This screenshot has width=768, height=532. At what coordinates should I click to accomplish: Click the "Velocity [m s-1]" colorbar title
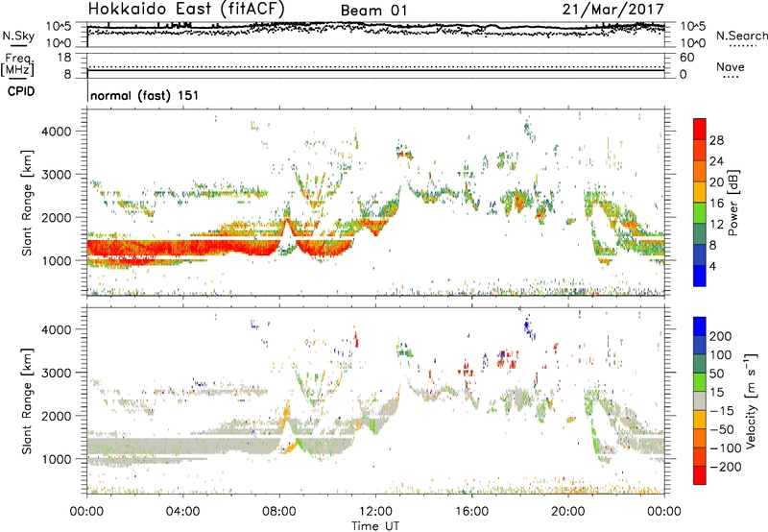pyautogui.click(x=751, y=401)
